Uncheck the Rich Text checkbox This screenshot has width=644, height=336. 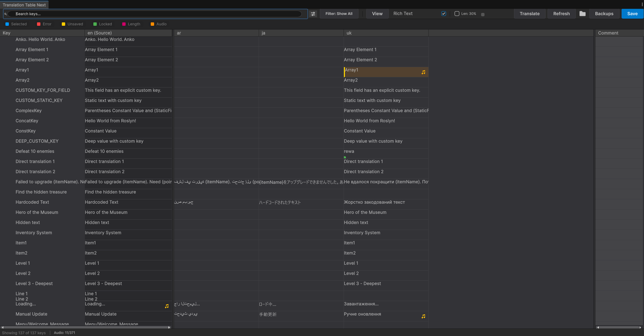click(444, 14)
